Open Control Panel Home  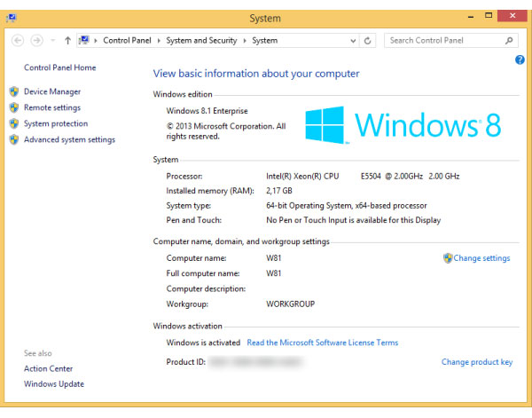[60, 67]
